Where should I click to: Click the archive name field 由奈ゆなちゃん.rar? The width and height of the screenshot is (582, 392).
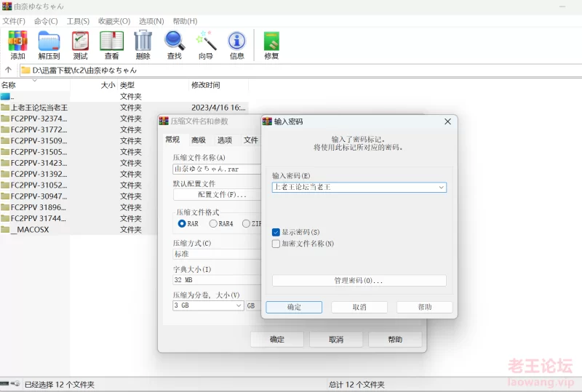click(x=217, y=169)
